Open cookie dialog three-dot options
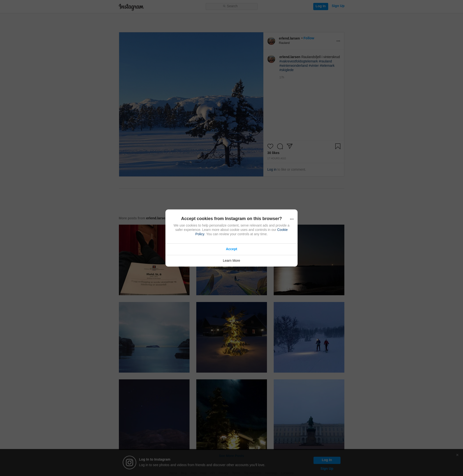463x476 pixels. (x=292, y=219)
